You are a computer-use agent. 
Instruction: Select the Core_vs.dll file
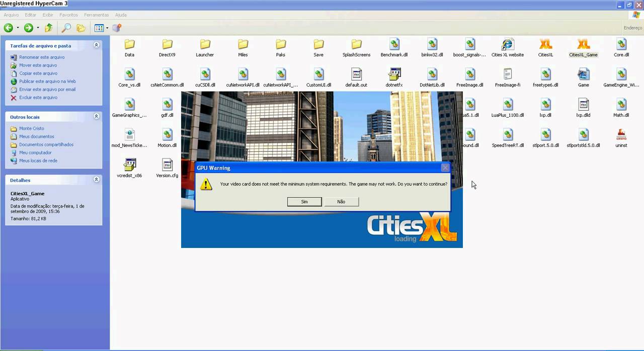(129, 78)
